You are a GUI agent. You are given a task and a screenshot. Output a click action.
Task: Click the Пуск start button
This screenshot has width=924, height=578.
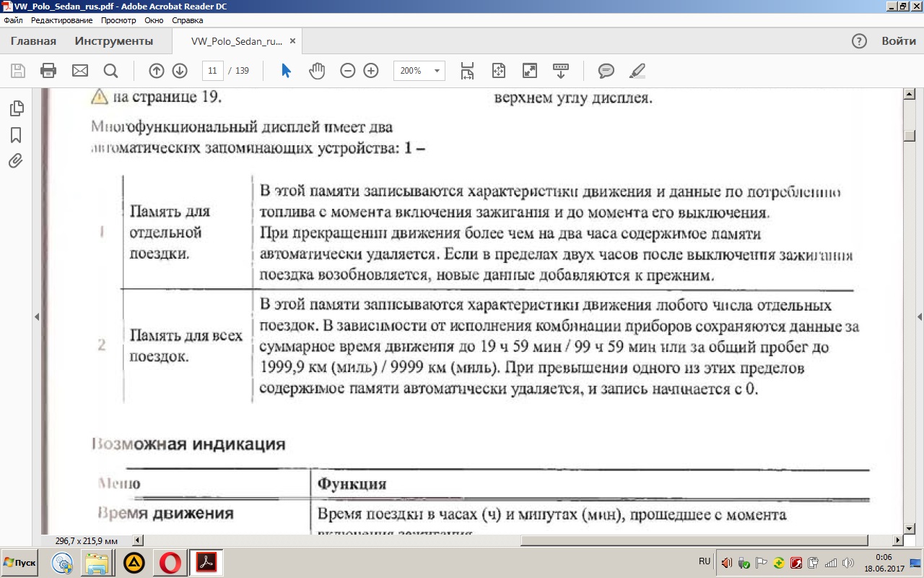pos(20,562)
